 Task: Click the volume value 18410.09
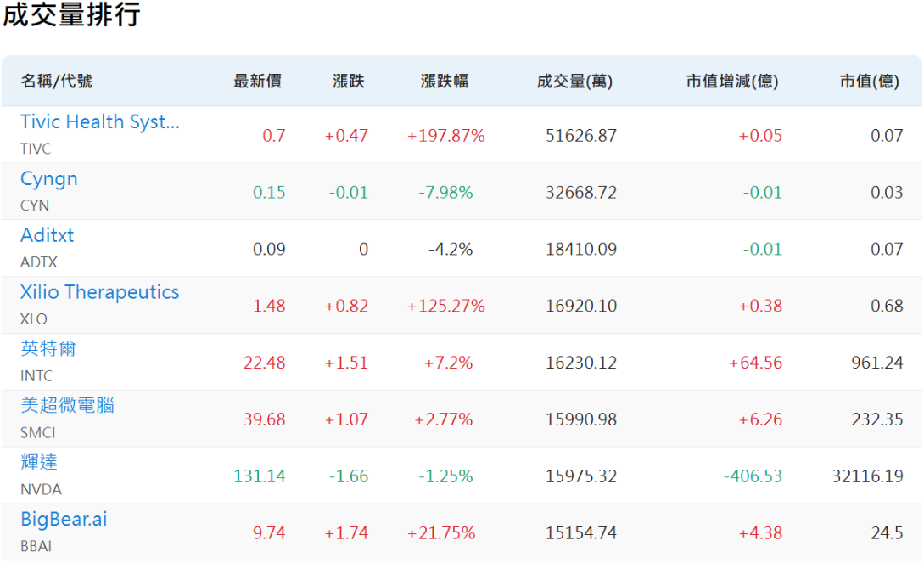[x=581, y=249]
